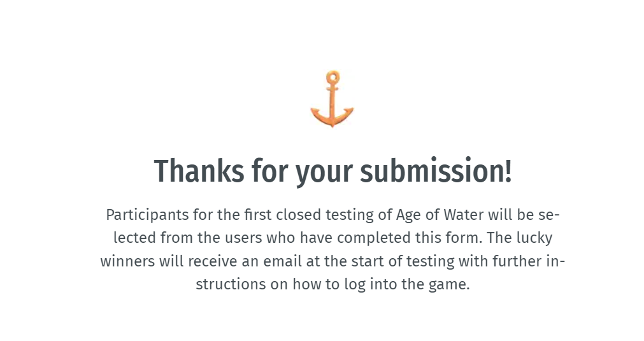Click the orange anchor icon
Image resolution: width=644 pixels, height=341 pixels.
click(332, 99)
